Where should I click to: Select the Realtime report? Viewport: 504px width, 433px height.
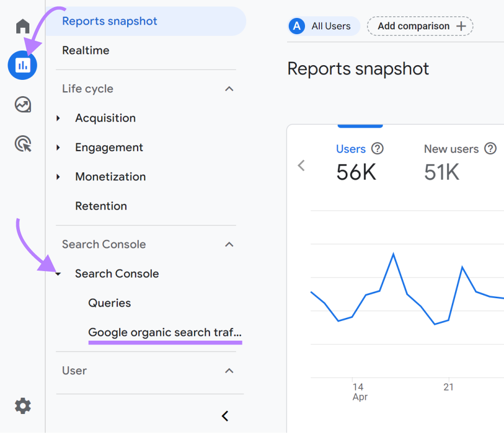[x=86, y=50]
